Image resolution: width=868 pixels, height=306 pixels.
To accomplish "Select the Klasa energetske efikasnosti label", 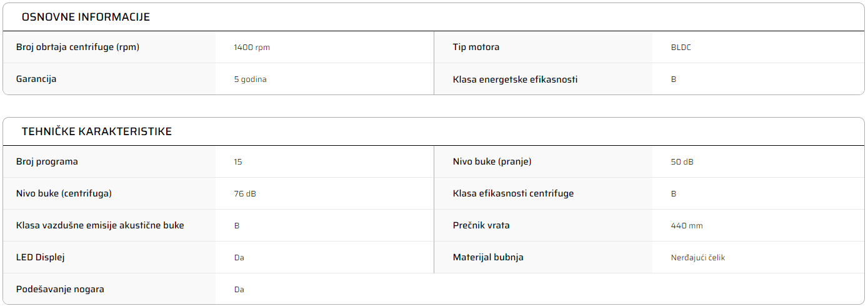I will tap(515, 79).
